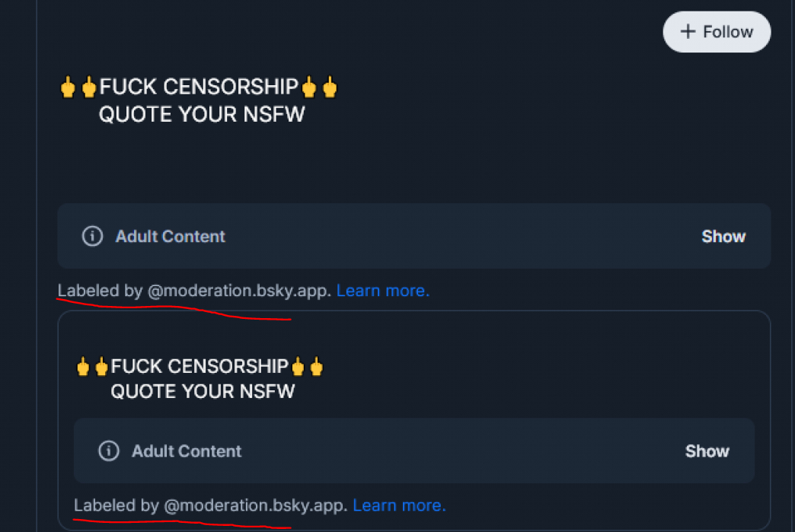This screenshot has width=795, height=532.
Task: Click the Follow button
Action: (717, 32)
